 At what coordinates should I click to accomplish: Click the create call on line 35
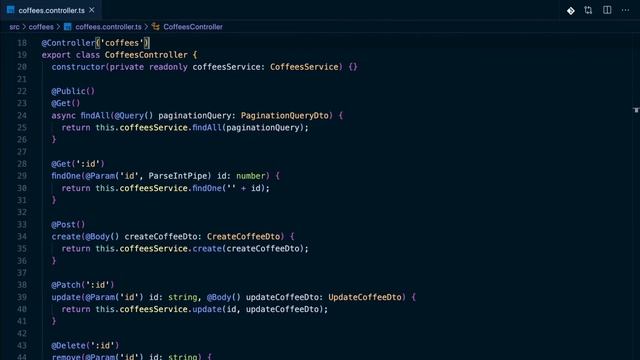tap(207, 249)
